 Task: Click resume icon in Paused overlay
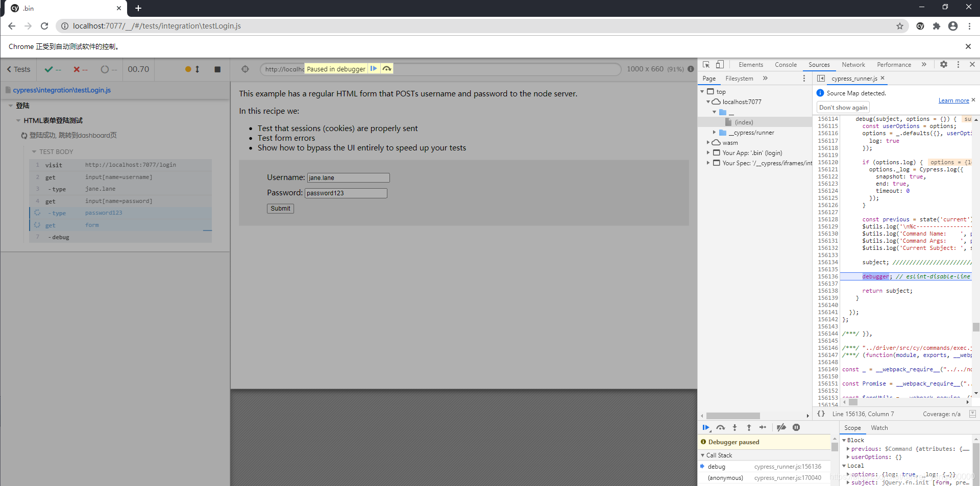pyautogui.click(x=374, y=68)
